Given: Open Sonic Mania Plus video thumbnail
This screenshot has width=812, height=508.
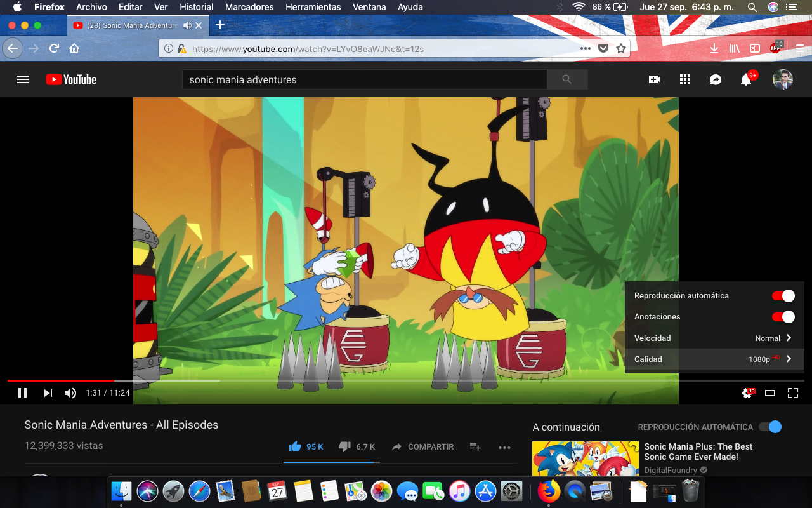Looking at the screenshot, I should click(586, 458).
